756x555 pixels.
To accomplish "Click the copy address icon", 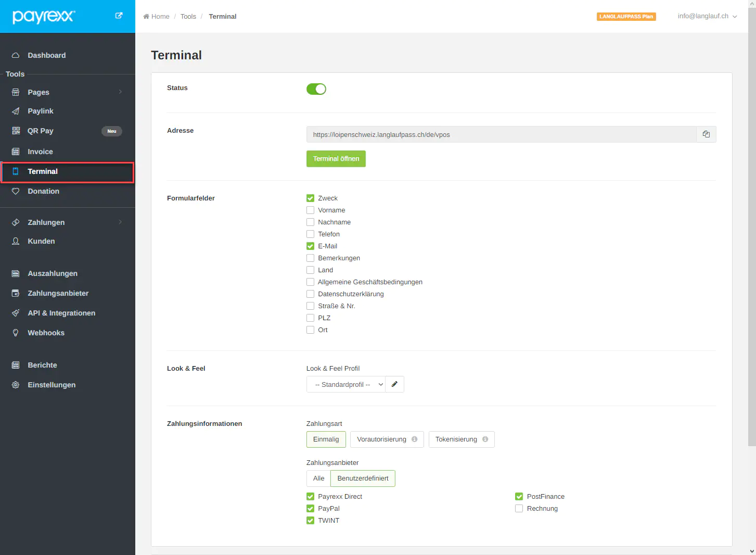I will (x=706, y=134).
